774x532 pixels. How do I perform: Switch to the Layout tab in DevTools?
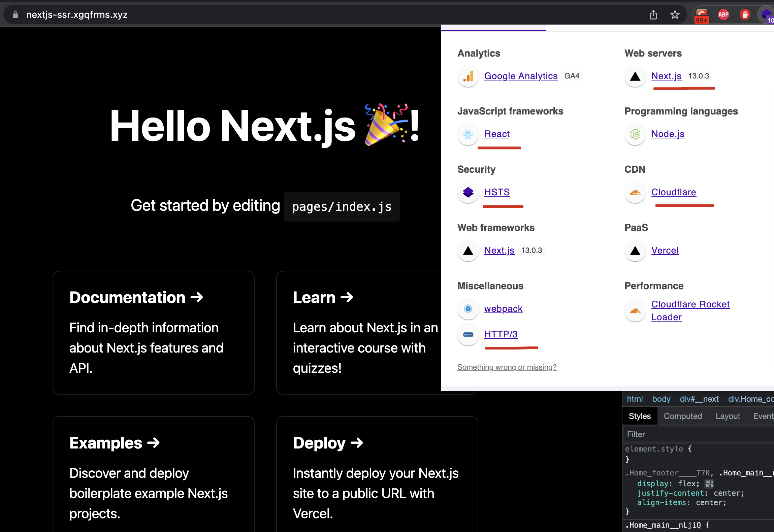(x=728, y=416)
